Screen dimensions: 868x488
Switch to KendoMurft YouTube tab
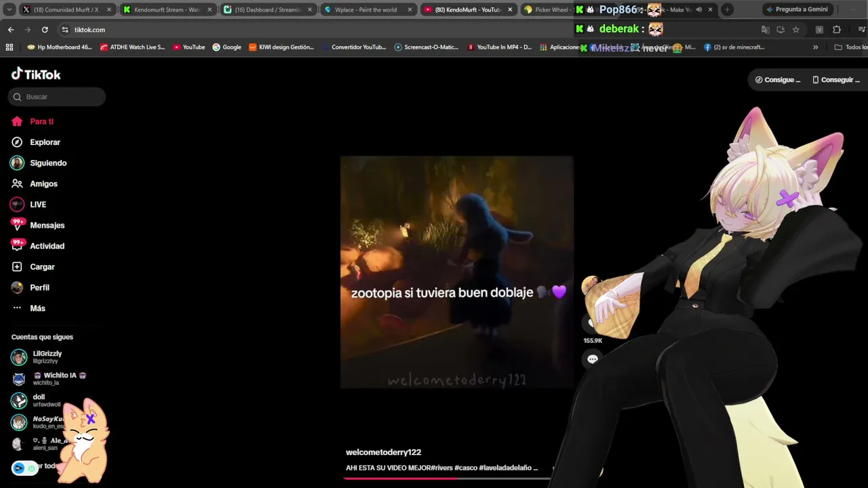click(x=468, y=9)
